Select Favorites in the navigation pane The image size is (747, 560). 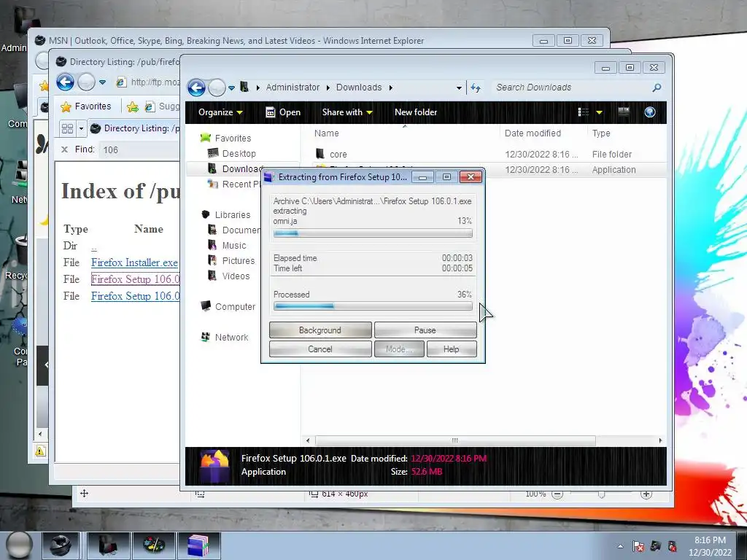coord(233,138)
